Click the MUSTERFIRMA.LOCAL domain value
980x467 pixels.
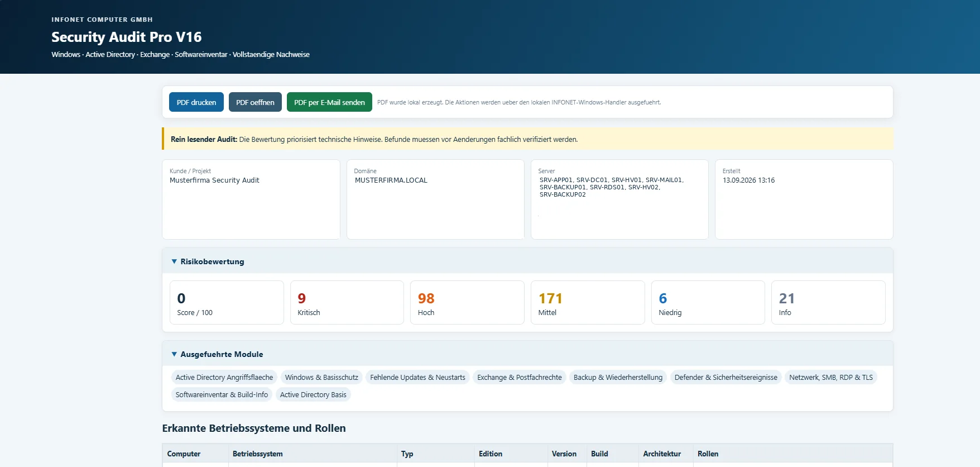391,180
